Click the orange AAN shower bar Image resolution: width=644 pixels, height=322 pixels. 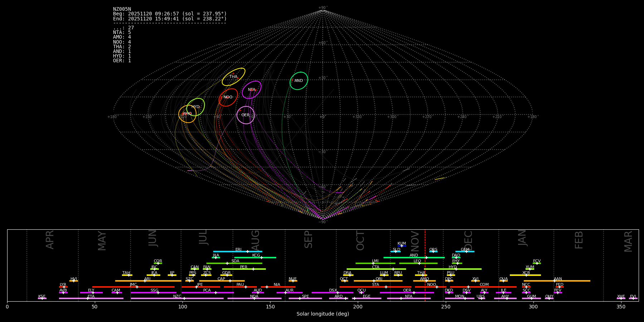[x=557, y=281]
